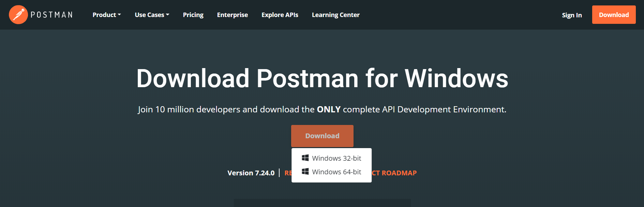Screen dimensions: 644x207
Task: Click the Postman orange logo icon
Action: (x=18, y=15)
